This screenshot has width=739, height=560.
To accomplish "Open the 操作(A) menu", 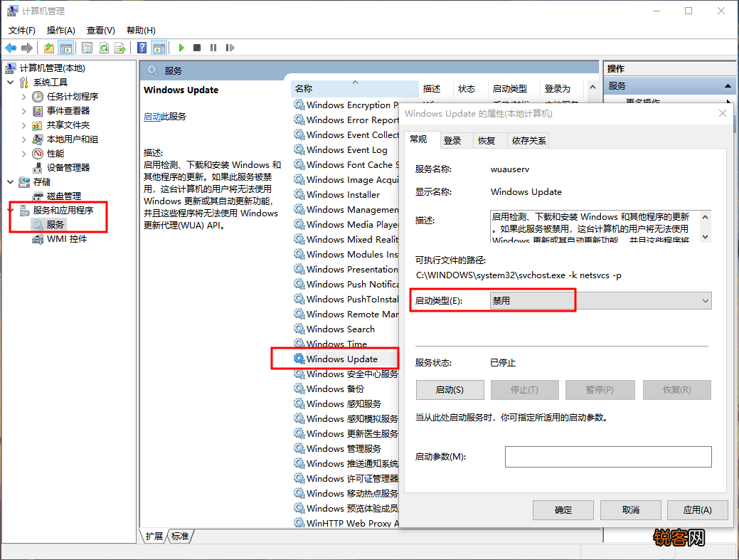I will tap(60, 30).
